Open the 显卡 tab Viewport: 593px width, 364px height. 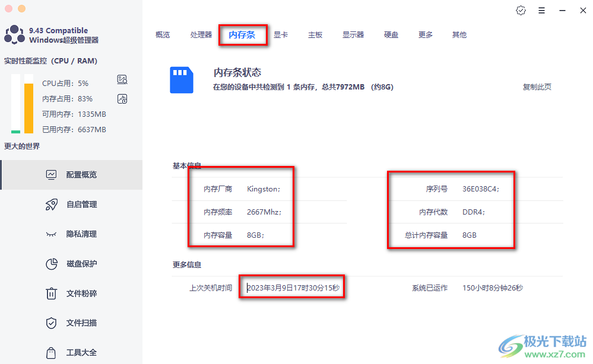click(x=281, y=35)
